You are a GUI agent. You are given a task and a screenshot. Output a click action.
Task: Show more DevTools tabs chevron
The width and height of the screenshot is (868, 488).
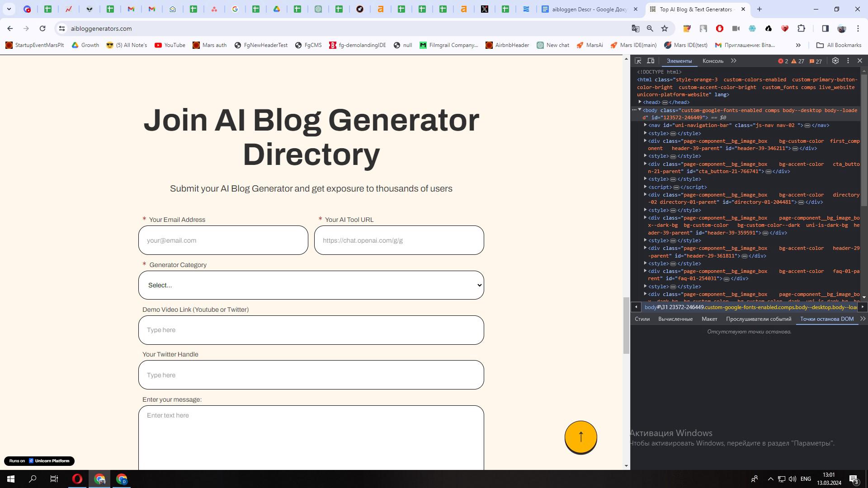pyautogui.click(x=734, y=61)
